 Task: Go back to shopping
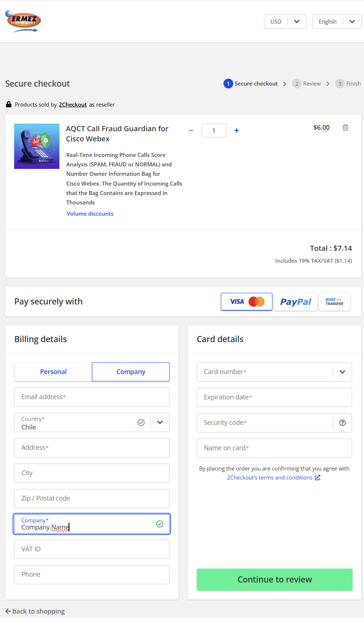(x=35, y=611)
